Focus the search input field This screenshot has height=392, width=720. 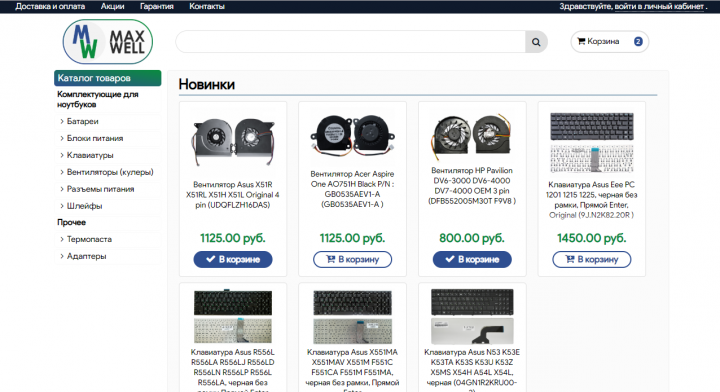[x=350, y=42]
